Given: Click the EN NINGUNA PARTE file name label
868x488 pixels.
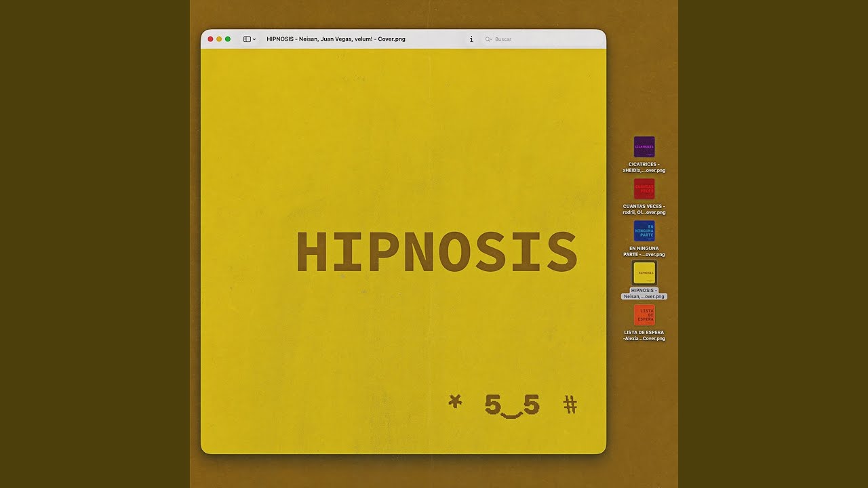Looking at the screenshot, I should click(x=644, y=251).
